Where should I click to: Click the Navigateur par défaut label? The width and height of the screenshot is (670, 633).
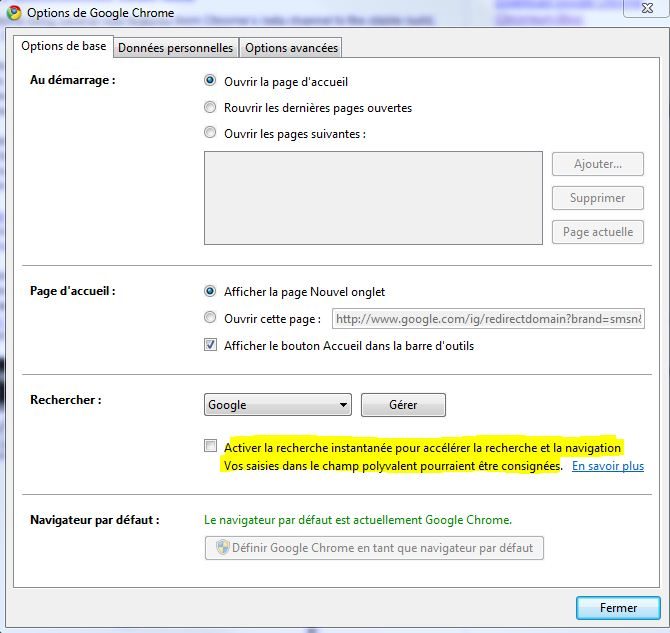[x=95, y=520]
